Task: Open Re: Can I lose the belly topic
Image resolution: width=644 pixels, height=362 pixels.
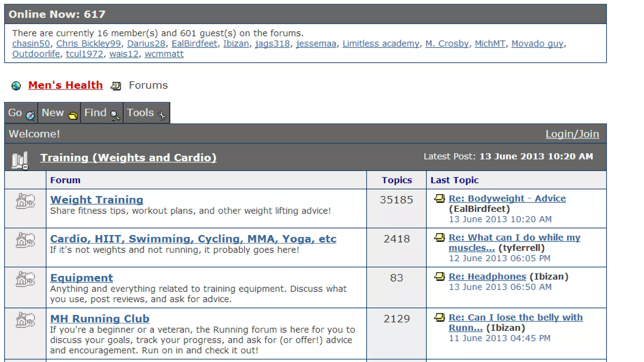Action: (515, 317)
